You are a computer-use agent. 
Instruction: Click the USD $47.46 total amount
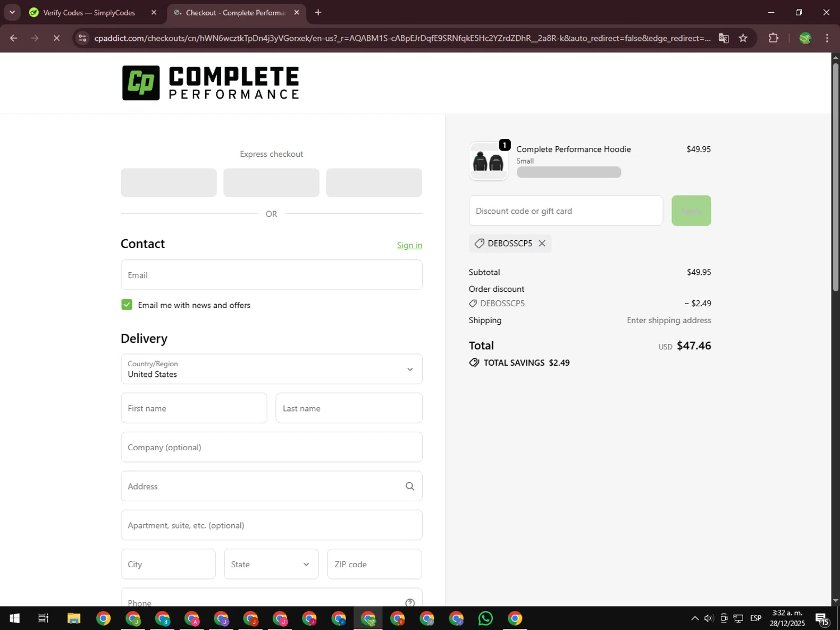coord(685,346)
